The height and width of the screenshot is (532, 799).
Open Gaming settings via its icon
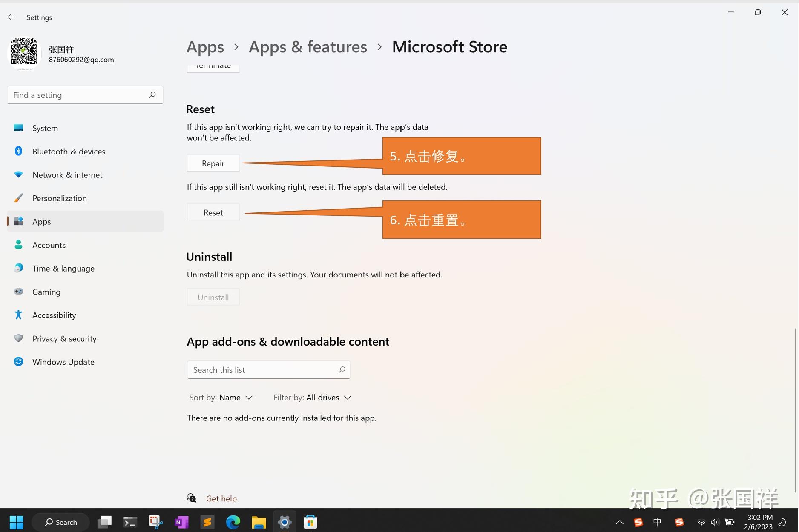[18, 292]
